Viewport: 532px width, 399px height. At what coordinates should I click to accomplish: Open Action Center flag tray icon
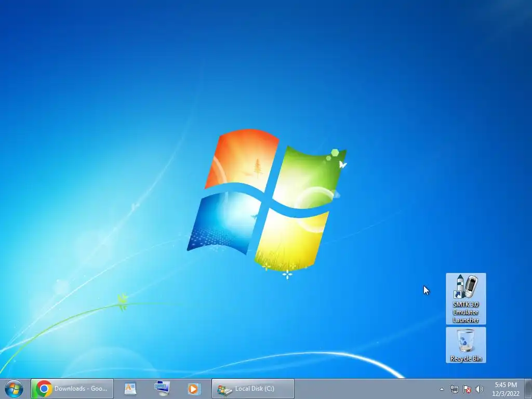tap(467, 389)
